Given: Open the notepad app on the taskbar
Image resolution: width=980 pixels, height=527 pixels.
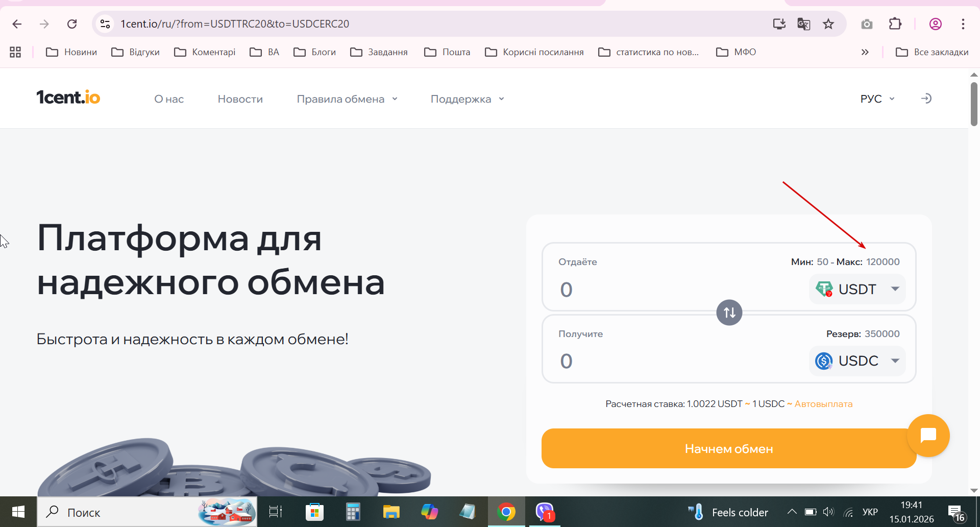Looking at the screenshot, I should [x=468, y=512].
